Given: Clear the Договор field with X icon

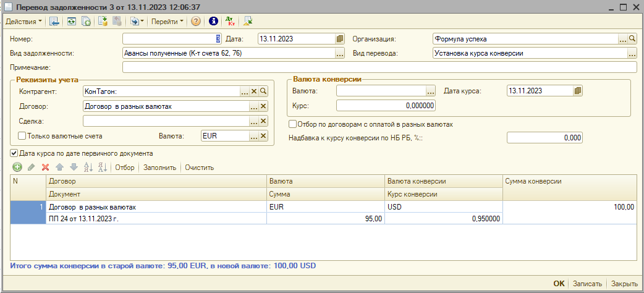Looking at the screenshot, I should click(263, 106).
